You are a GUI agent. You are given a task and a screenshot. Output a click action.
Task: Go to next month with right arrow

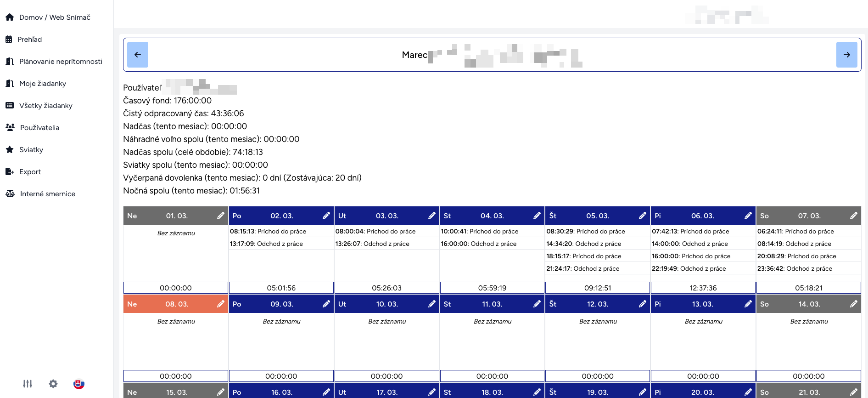coord(847,55)
